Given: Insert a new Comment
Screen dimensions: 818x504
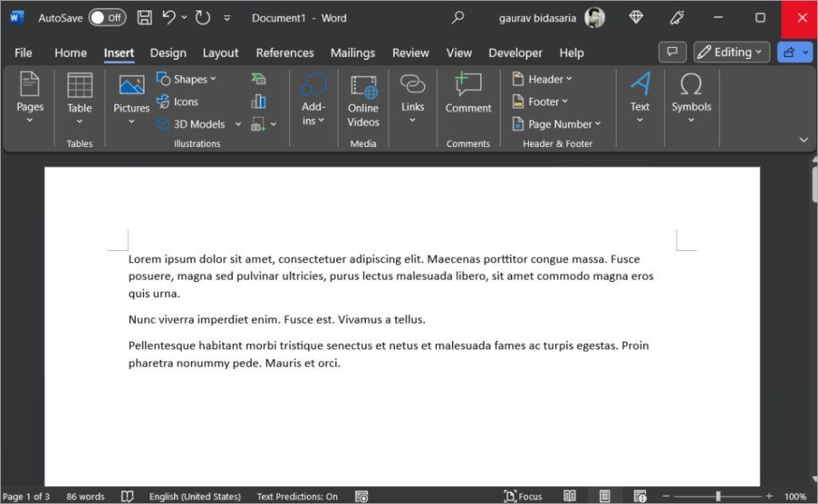Looking at the screenshot, I should tap(468, 93).
